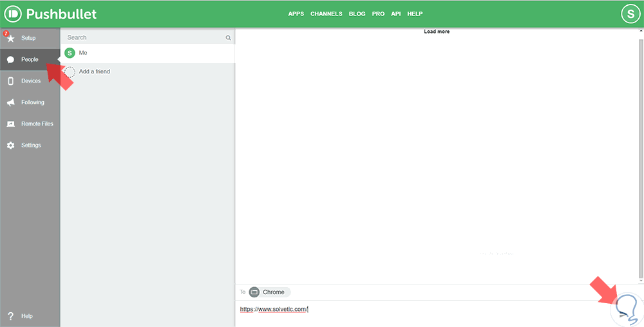Image resolution: width=644 pixels, height=327 pixels.
Task: Click the Add a friend text
Action: tap(94, 71)
